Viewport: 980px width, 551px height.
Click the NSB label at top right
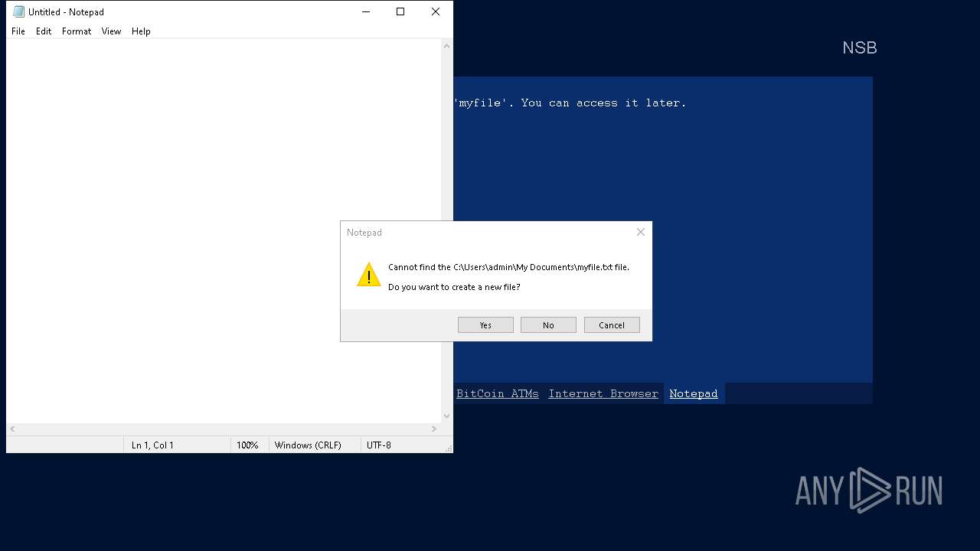[x=860, y=47]
